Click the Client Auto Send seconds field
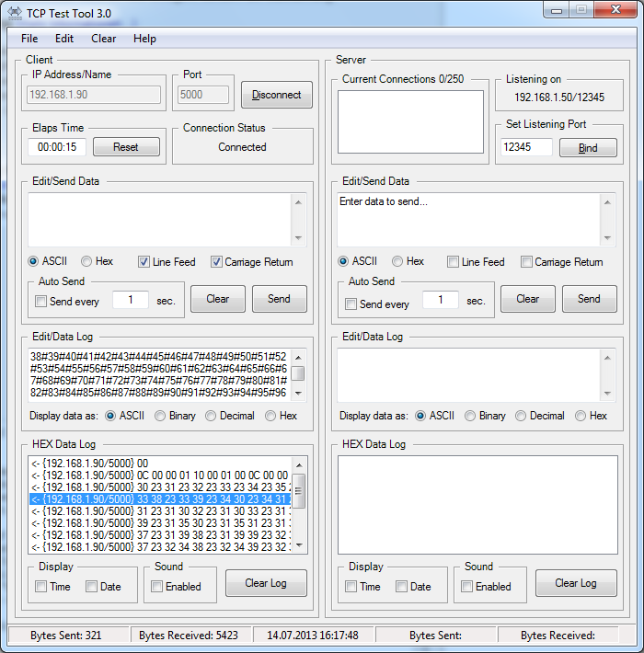The height and width of the screenshot is (653, 644). (x=131, y=300)
